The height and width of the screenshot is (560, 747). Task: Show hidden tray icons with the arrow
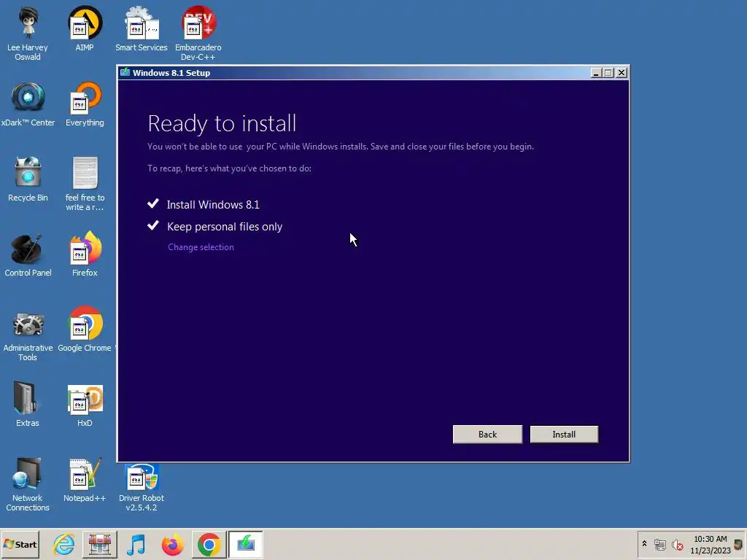click(x=644, y=544)
